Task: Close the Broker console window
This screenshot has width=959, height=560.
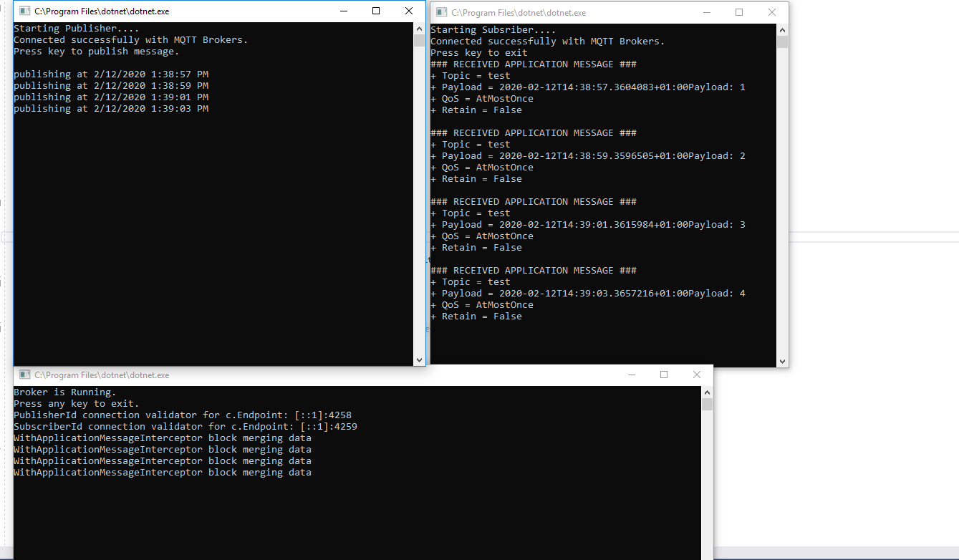Action: click(697, 375)
